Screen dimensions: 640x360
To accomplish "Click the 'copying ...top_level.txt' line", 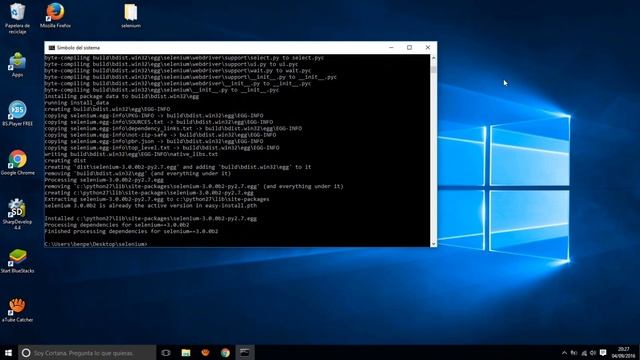I will 162,148.
